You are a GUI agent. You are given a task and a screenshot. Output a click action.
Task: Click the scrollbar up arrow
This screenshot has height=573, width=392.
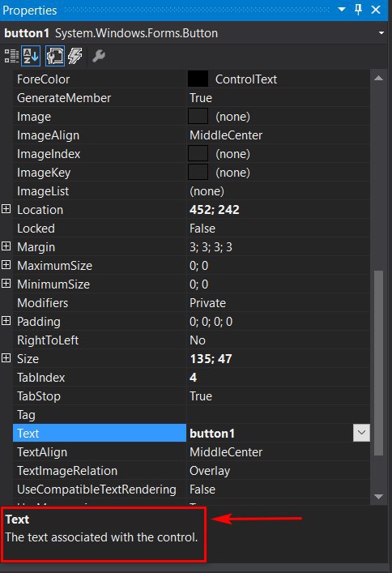click(379, 78)
